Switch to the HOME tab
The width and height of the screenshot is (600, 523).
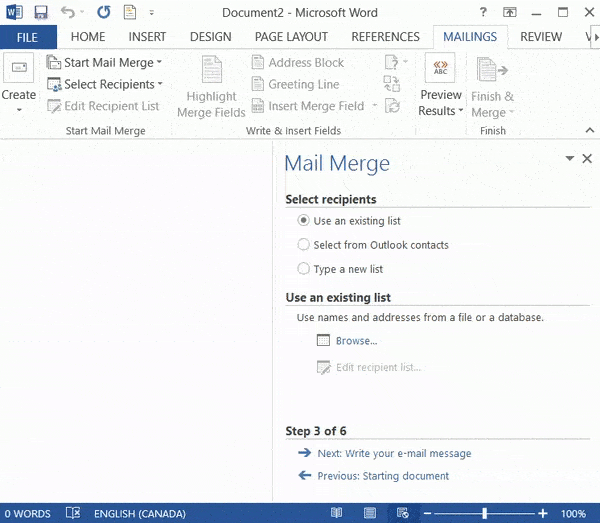88,37
